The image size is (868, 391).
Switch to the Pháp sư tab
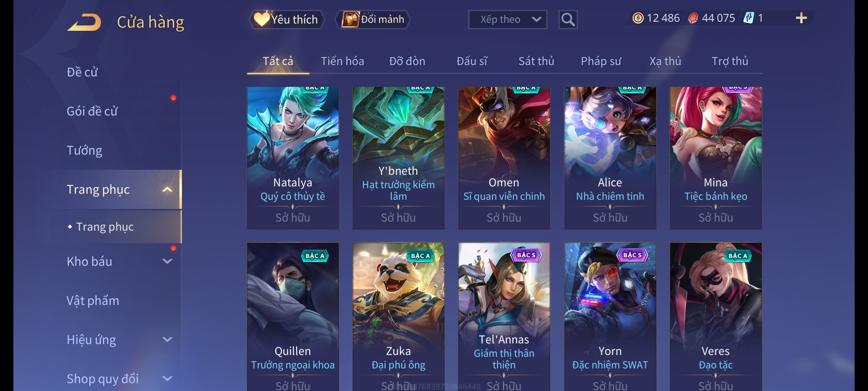(x=601, y=61)
